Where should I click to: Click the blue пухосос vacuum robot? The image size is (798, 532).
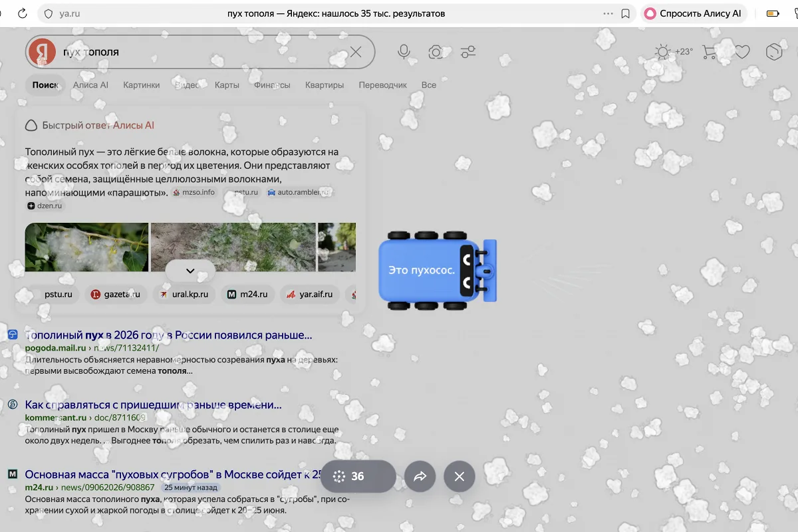[x=438, y=271]
